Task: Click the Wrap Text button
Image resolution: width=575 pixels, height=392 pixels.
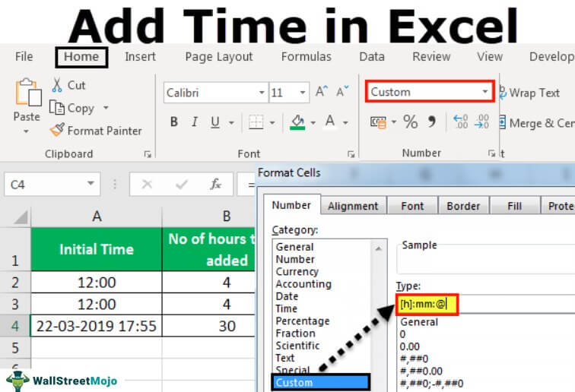Action: point(530,93)
